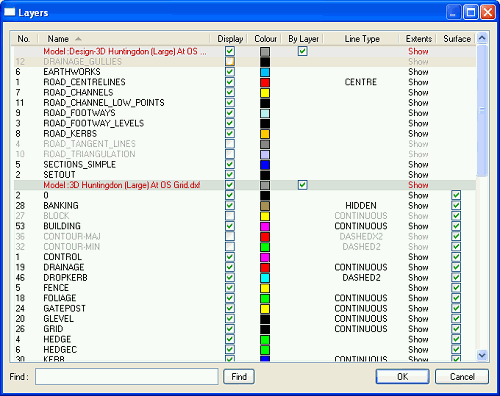Cancel the Layers dialog
This screenshot has width=500, height=396.
pos(462,377)
